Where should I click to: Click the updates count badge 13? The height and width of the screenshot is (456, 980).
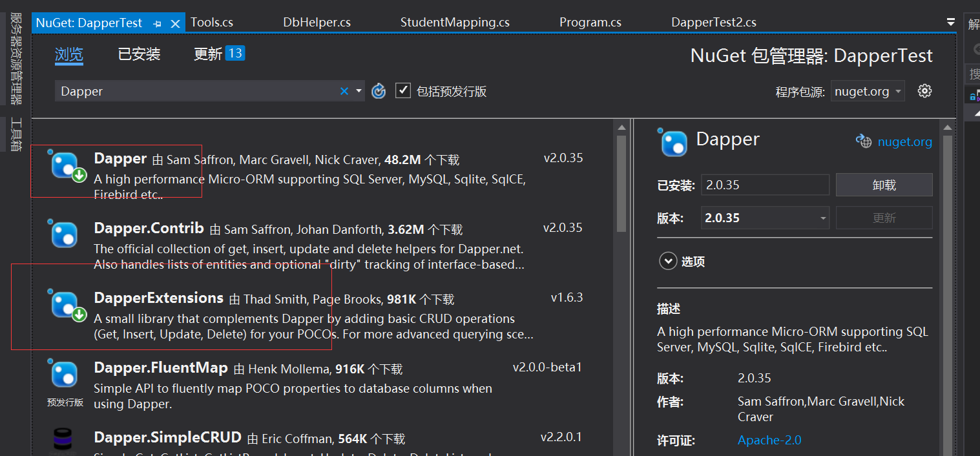[x=235, y=53]
